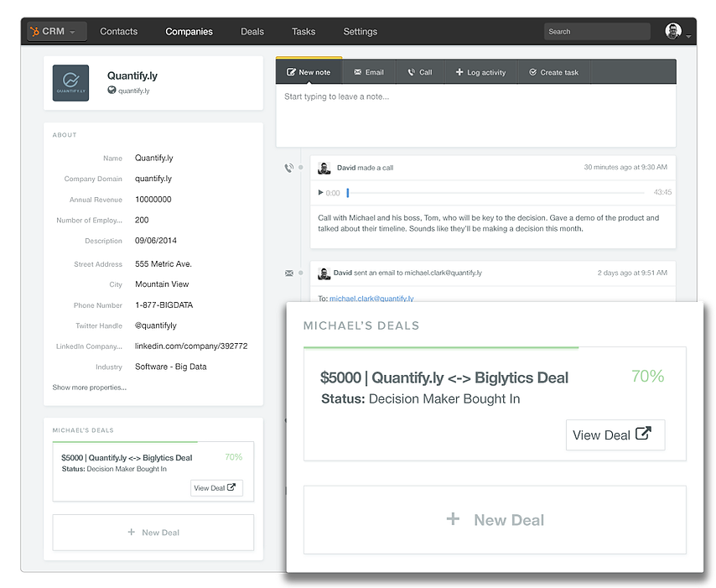Click sidebar deal title $5000 Quantify.ly Biglytics

127,458
